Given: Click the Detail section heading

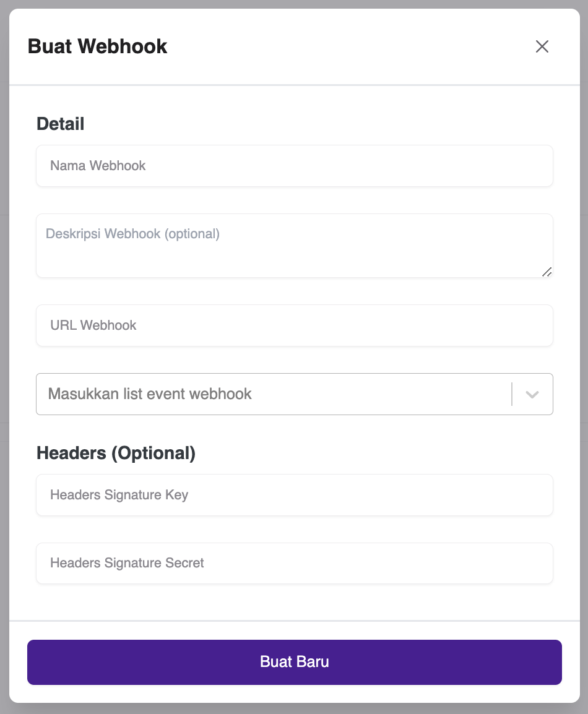Looking at the screenshot, I should coord(60,124).
